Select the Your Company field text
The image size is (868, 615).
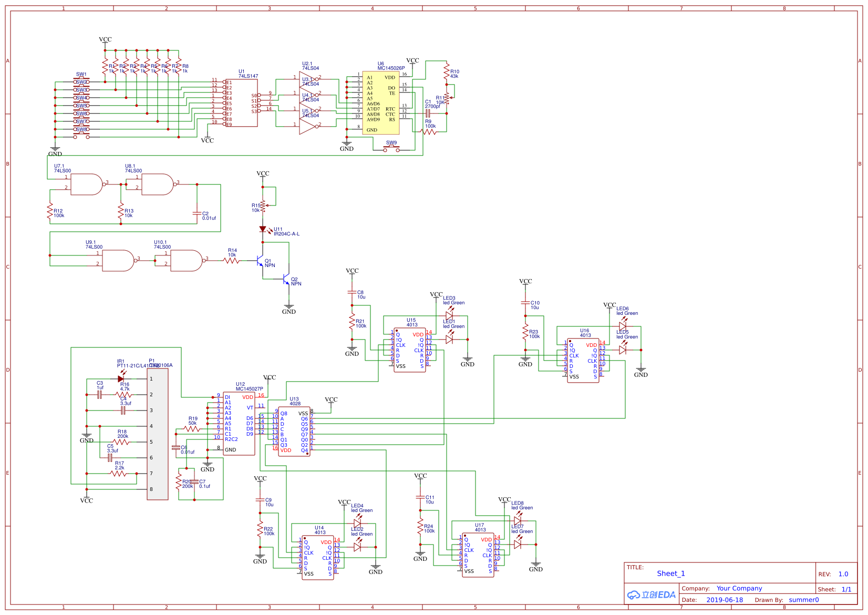739,588
